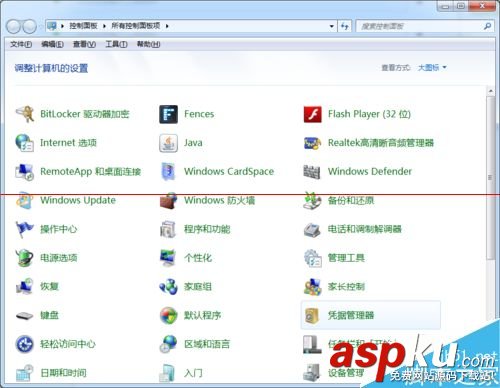Click the 凭据管理器 text label

[x=351, y=315]
